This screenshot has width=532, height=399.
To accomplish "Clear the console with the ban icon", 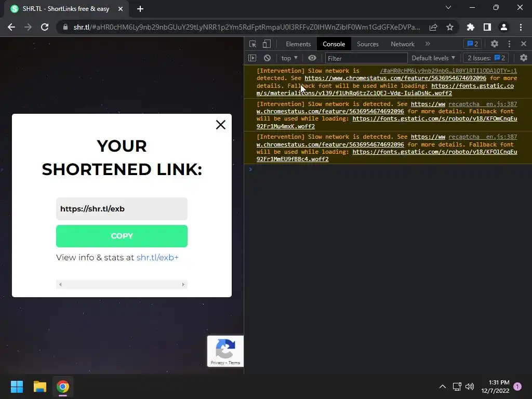I will point(268,58).
